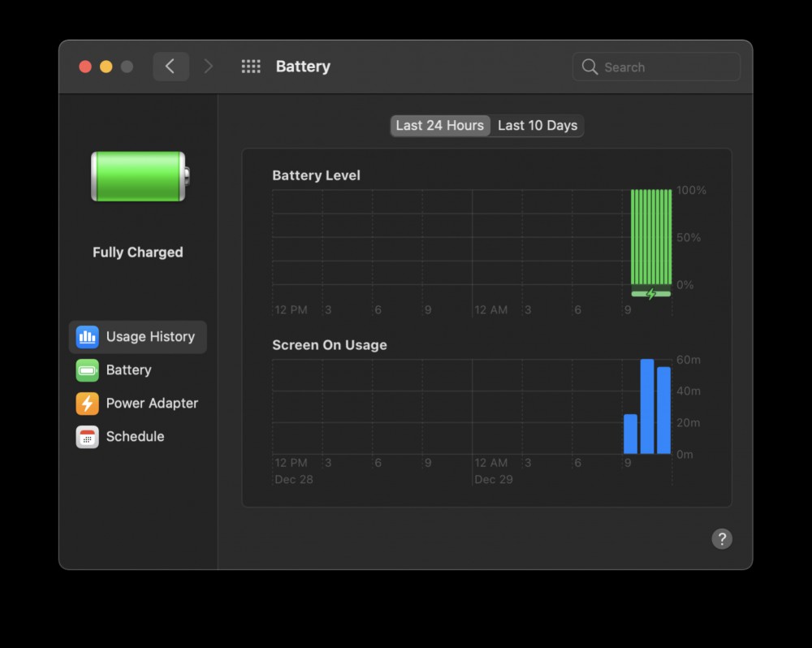Image resolution: width=812 pixels, height=648 pixels.
Task: Click the charging lightning bolt under Battery Level chart
Action: (x=651, y=294)
